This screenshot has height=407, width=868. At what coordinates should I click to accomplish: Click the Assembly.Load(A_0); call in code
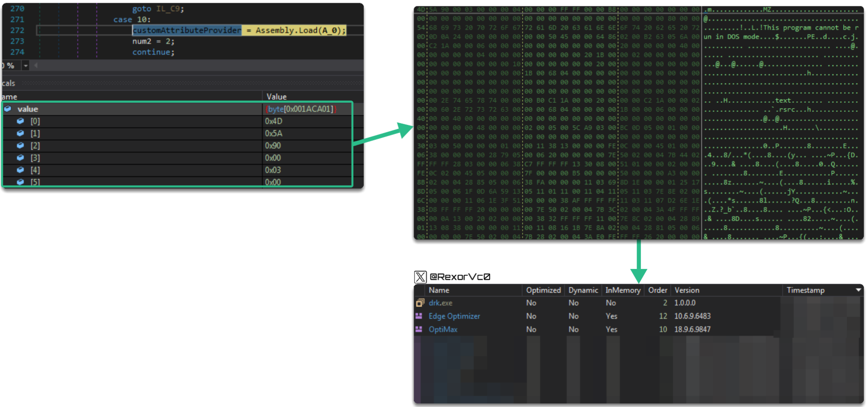(300, 30)
